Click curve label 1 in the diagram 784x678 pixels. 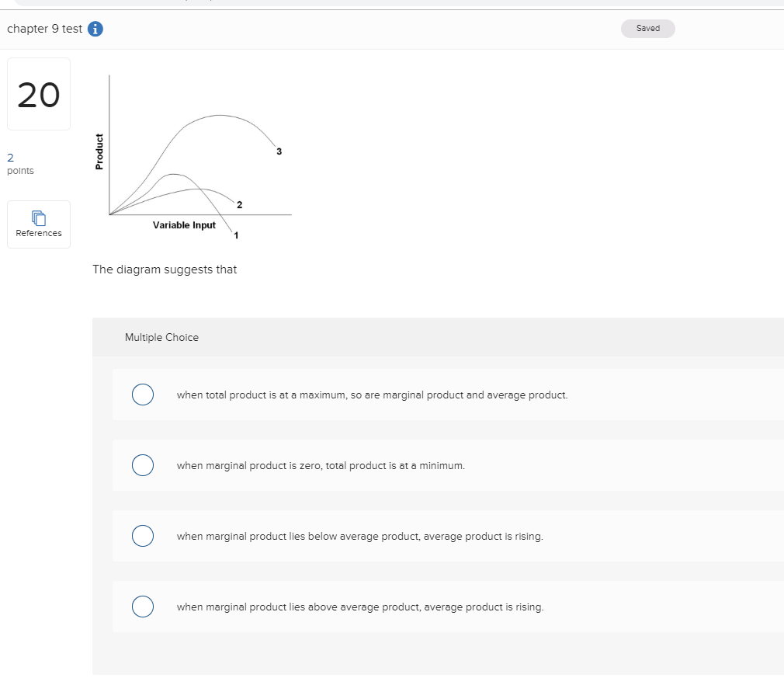pos(236,235)
